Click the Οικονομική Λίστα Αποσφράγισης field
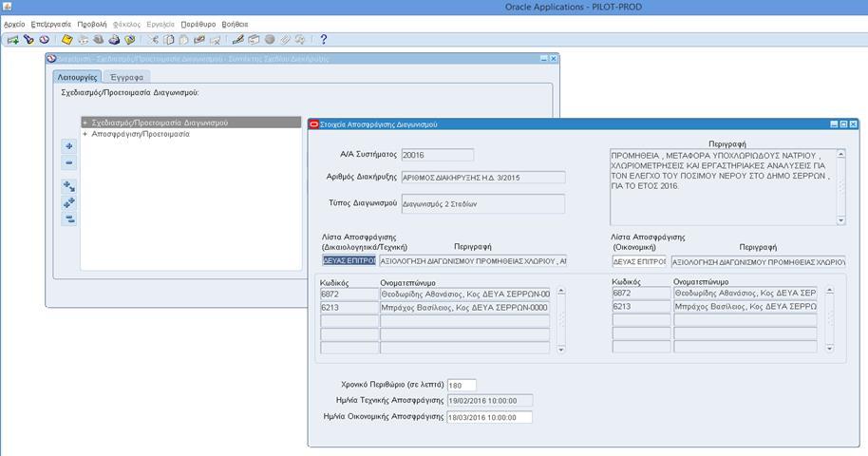 (639, 261)
